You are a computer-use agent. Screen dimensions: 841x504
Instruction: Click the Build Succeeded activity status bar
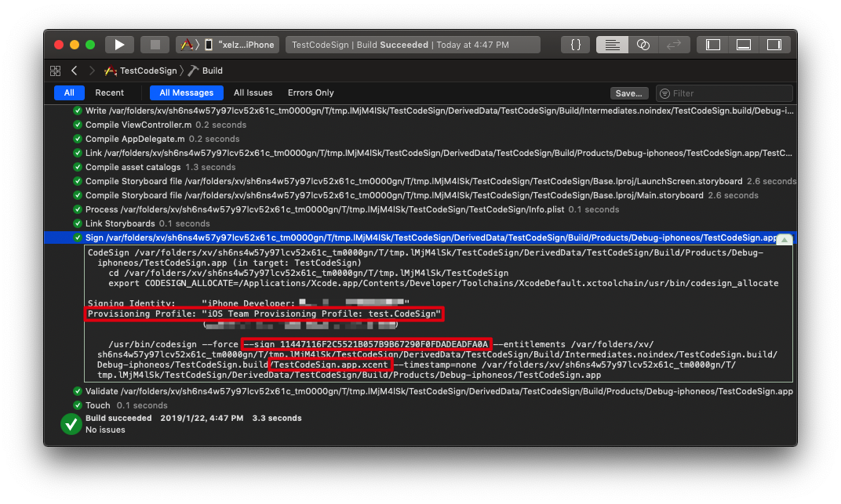coord(413,45)
